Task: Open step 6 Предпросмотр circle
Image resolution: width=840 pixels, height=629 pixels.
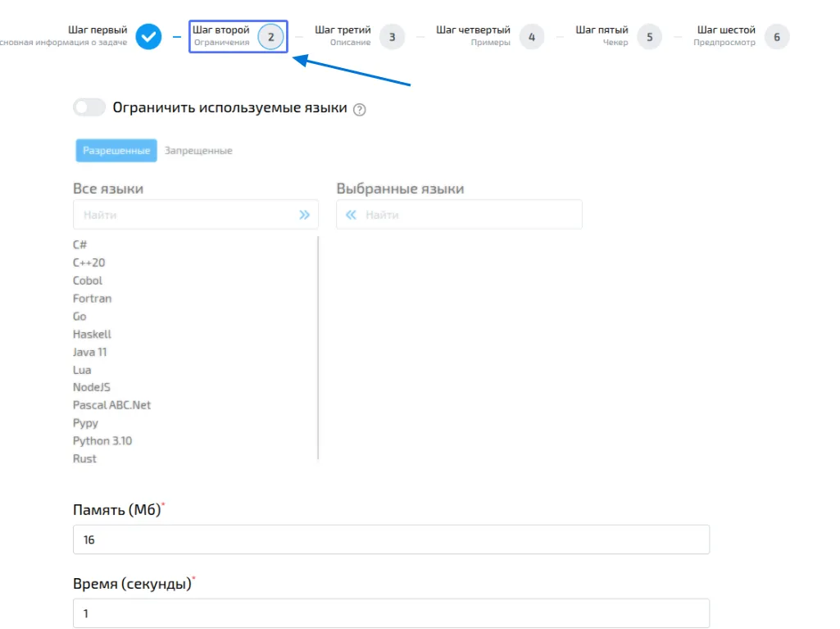Action: pyautogui.click(x=776, y=37)
